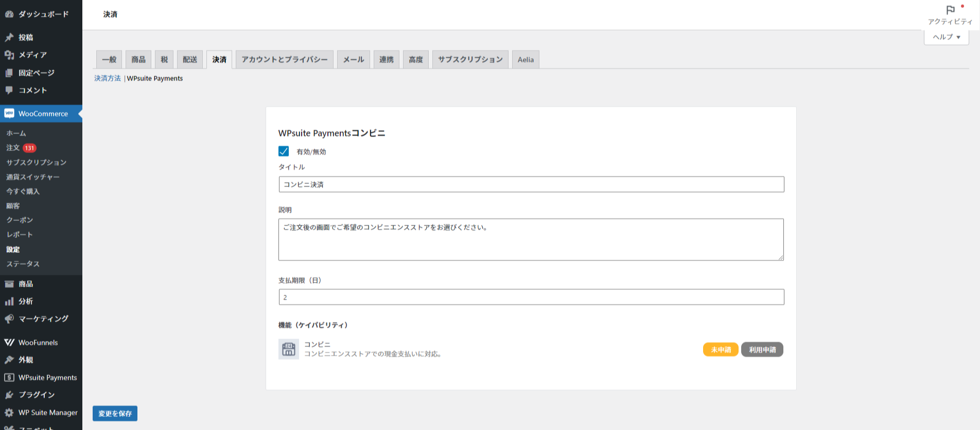Click the WPsuite Payments breadcrumb text

(x=155, y=78)
